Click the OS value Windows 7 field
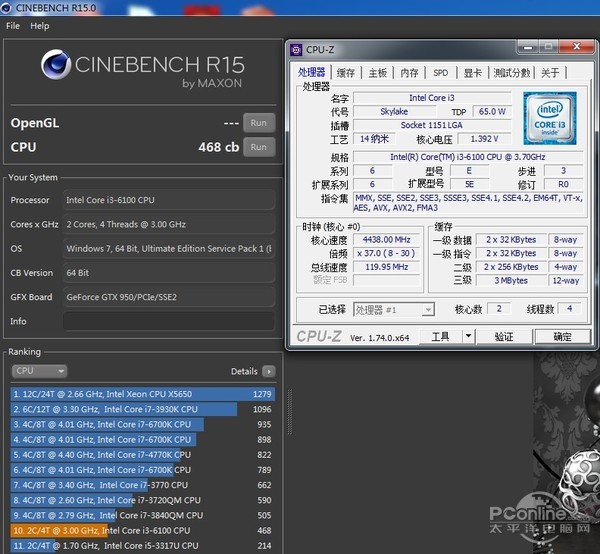600x554 pixels. tap(169, 249)
